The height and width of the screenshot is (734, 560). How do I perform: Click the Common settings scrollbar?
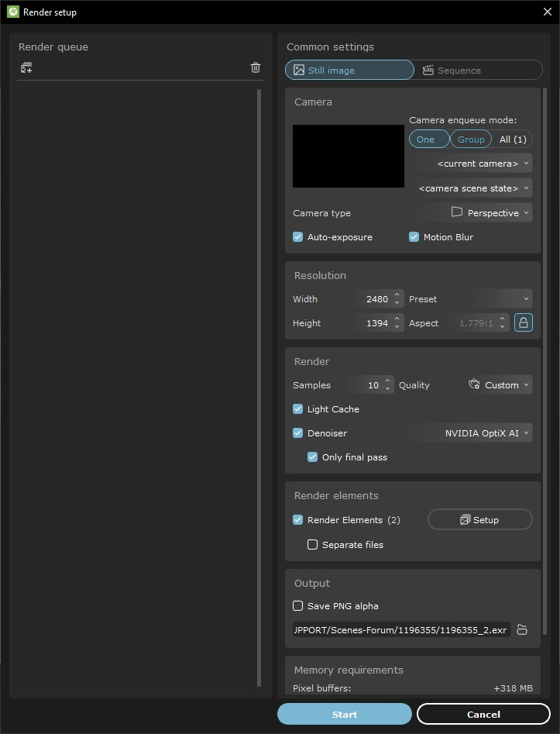pos(545,361)
